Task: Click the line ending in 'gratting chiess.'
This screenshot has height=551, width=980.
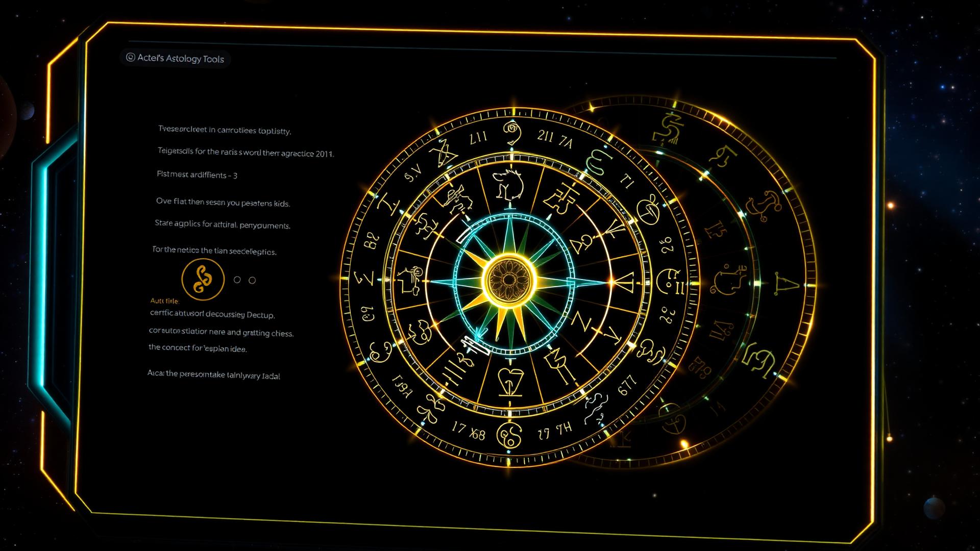Action: 221,332
